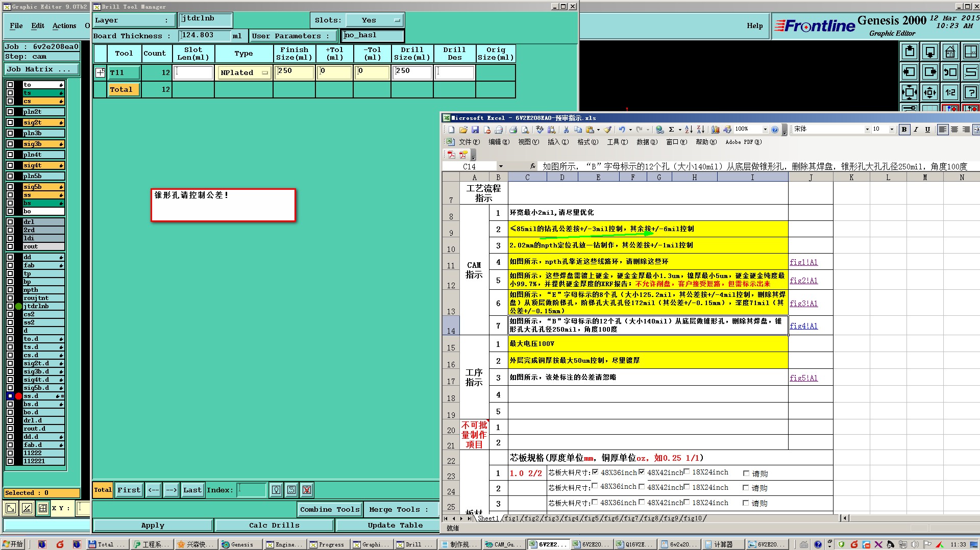
Task: Toggle the visibility box of layer ss.d
Action: click(x=10, y=396)
